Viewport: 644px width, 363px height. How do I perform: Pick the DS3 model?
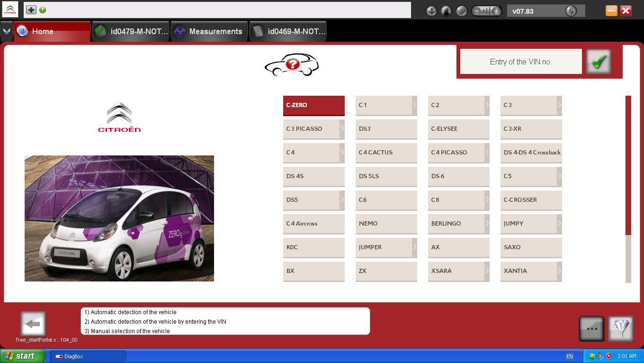click(x=386, y=129)
